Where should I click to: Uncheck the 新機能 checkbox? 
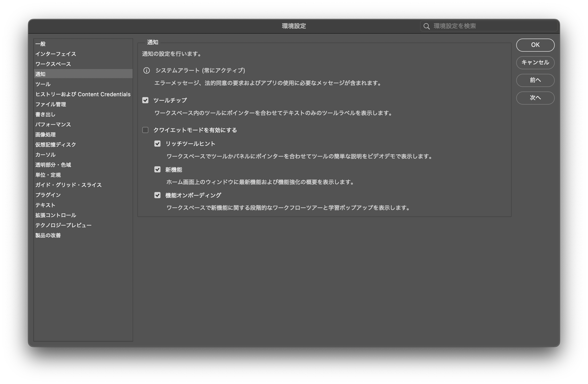tap(157, 170)
